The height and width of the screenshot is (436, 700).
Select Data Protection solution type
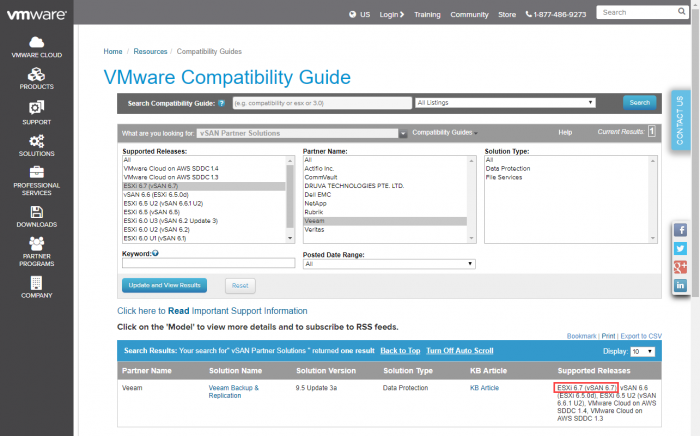point(508,169)
